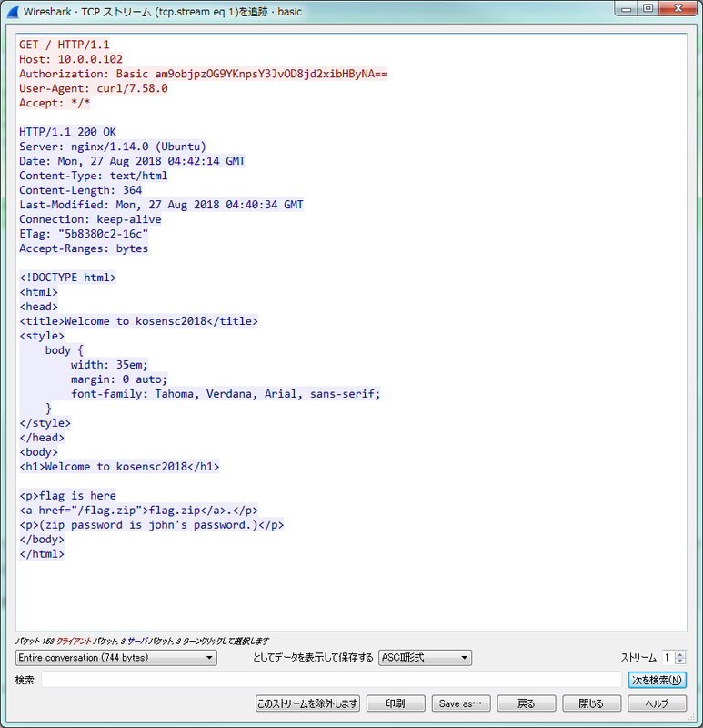Decrease the stream number with down arrow
Viewport: 703px width, 728px height.
(x=680, y=661)
